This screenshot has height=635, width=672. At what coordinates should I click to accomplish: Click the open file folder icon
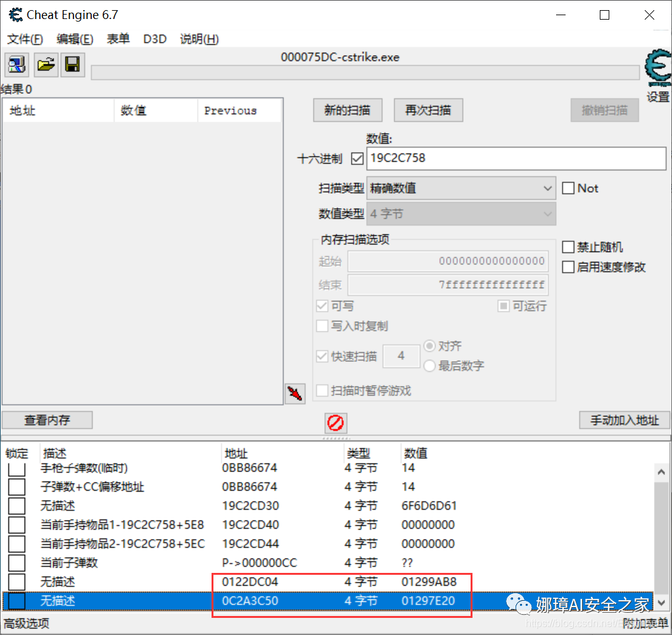point(46,65)
